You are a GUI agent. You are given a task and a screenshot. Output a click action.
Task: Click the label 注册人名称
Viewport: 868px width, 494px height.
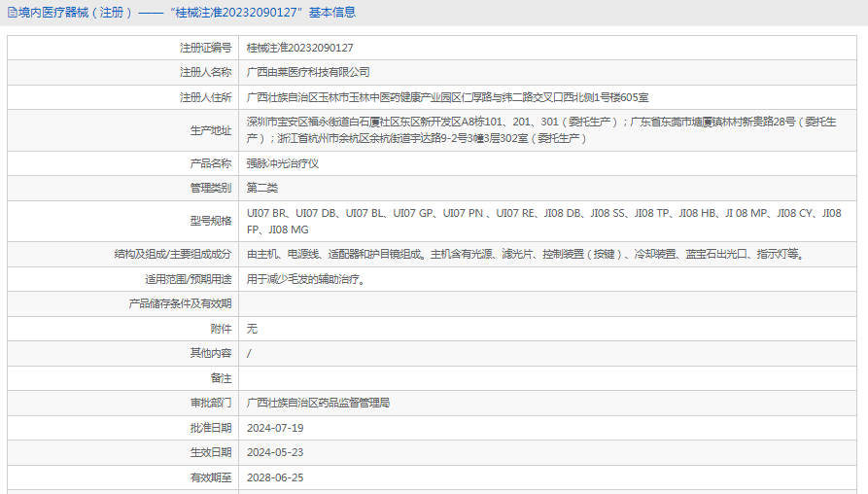[205, 73]
